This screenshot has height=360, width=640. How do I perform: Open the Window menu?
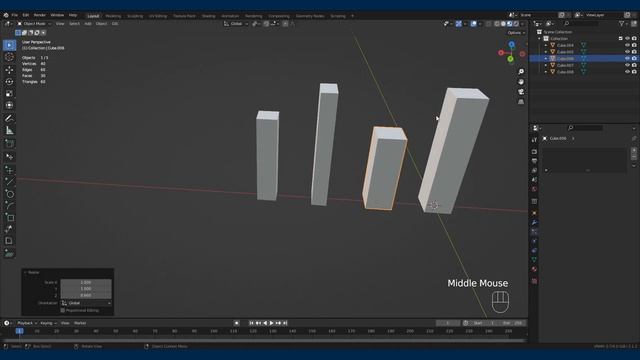[57, 15]
